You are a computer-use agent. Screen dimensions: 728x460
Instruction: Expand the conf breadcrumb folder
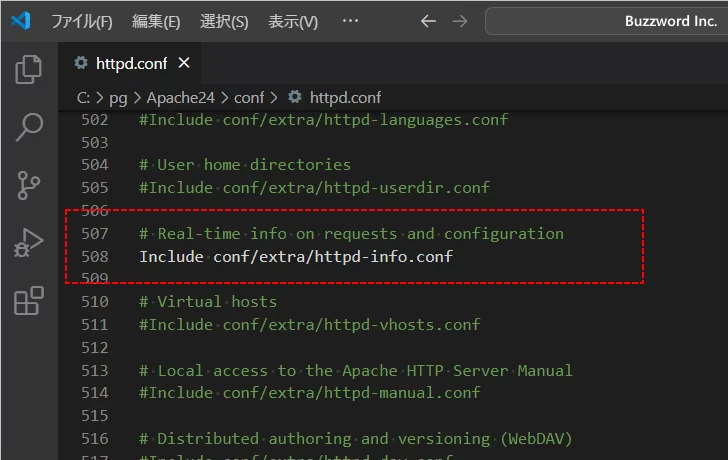249,97
